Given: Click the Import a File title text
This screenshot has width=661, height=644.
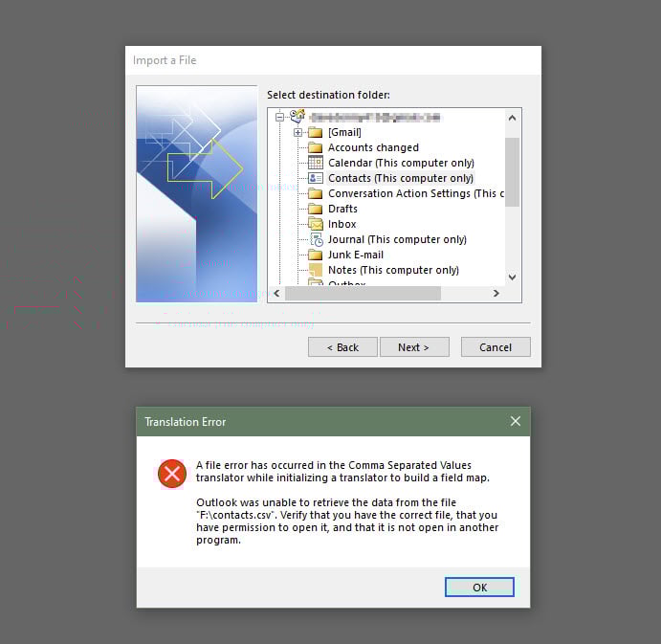Looking at the screenshot, I should click(165, 60).
